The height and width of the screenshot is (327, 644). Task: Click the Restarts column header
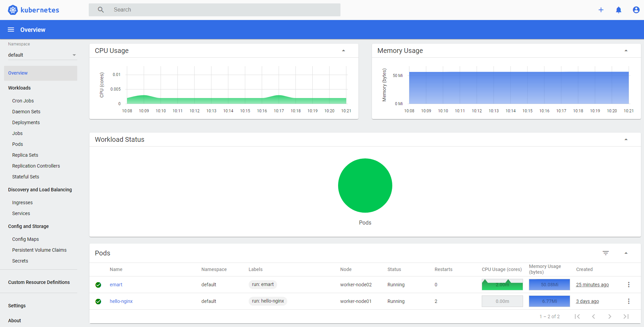tap(443, 269)
